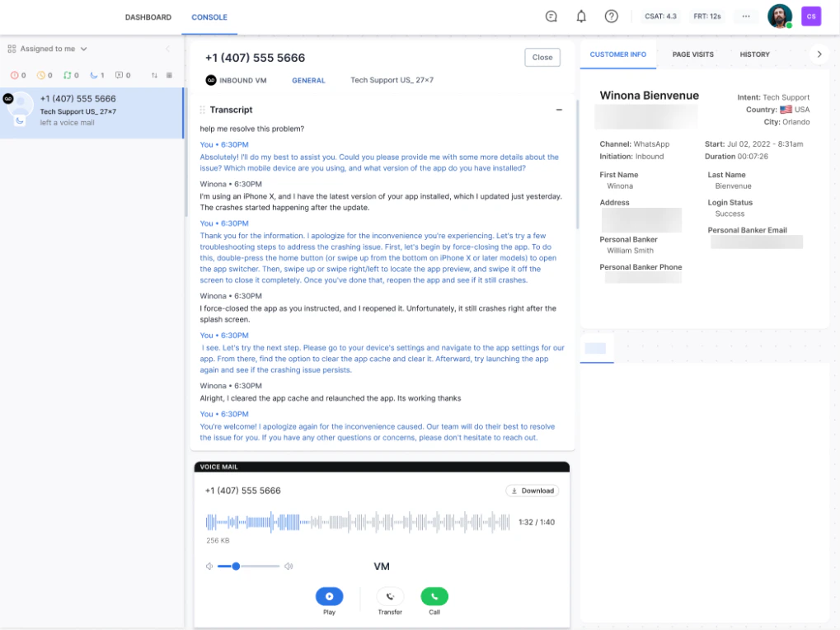Toggle the overdue conversations filter

click(14, 76)
